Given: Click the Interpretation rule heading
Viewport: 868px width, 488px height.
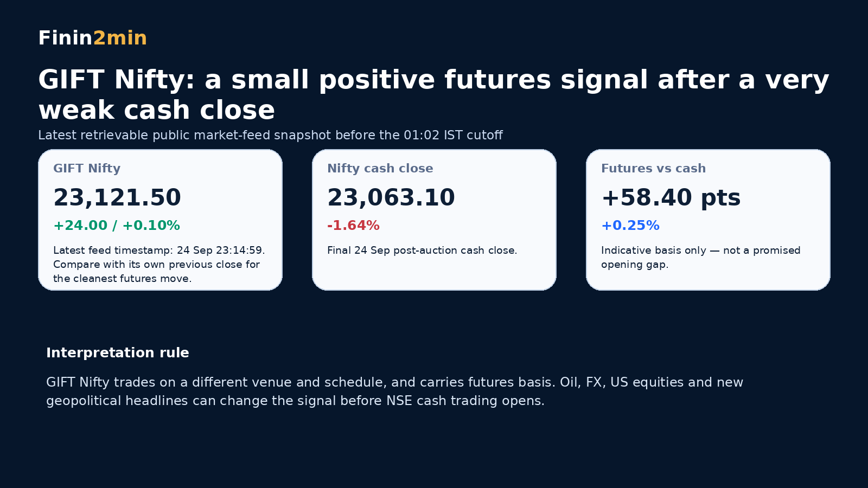Looking at the screenshot, I should (118, 353).
